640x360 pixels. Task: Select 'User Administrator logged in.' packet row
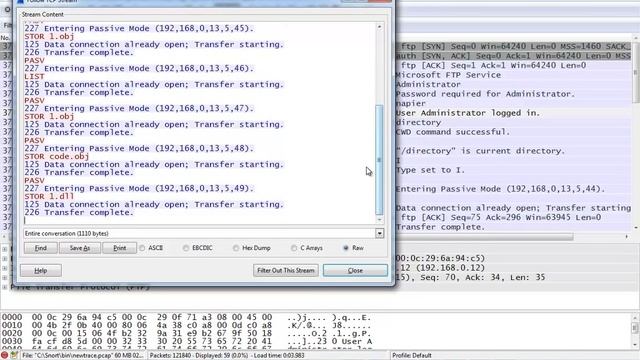pos(513,113)
